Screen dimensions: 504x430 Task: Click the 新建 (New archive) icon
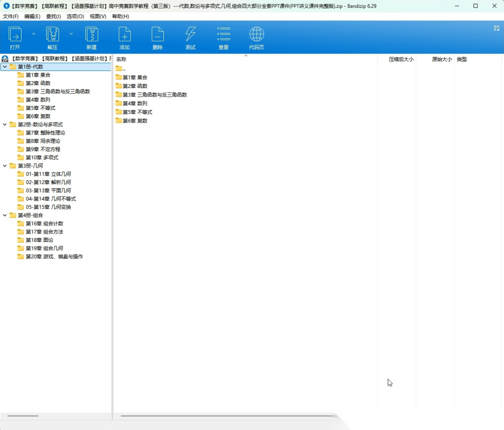(x=91, y=35)
